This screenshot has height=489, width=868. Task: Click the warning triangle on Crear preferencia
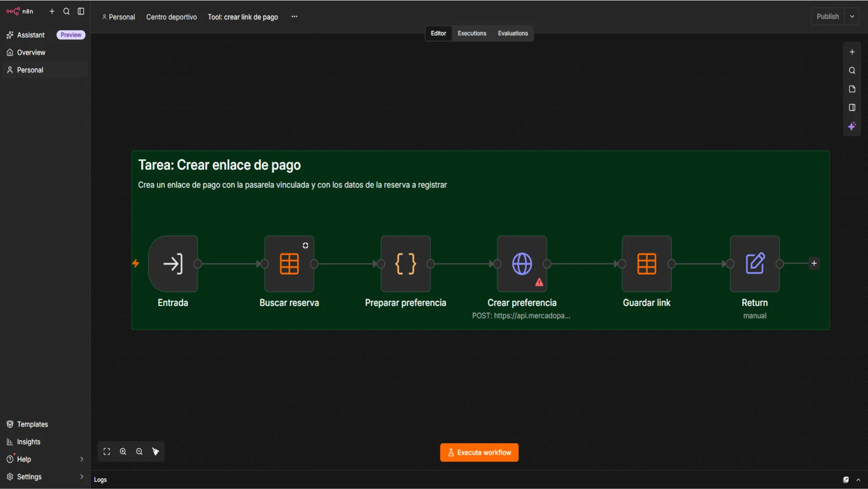pos(539,282)
